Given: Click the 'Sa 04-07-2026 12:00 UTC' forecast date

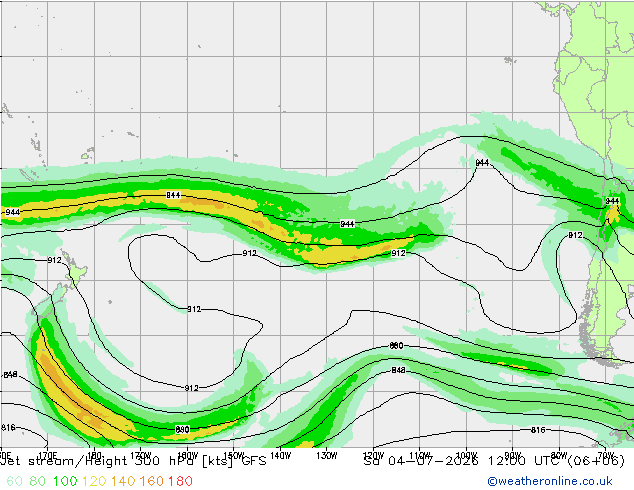Looking at the screenshot, I should 463,461.
